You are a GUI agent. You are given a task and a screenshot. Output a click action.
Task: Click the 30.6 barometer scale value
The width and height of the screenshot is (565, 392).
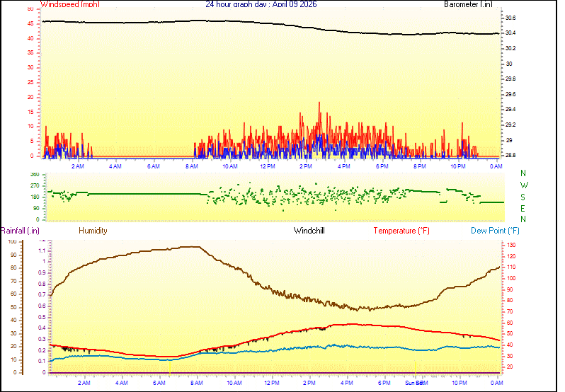510,18
